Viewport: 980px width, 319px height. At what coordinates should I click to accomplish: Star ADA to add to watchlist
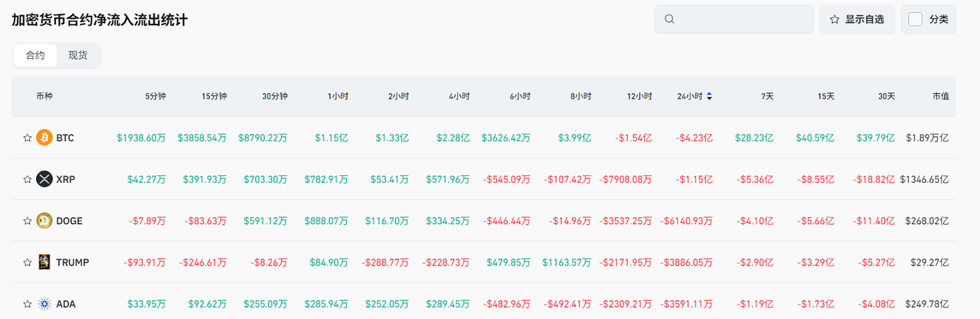(x=28, y=304)
